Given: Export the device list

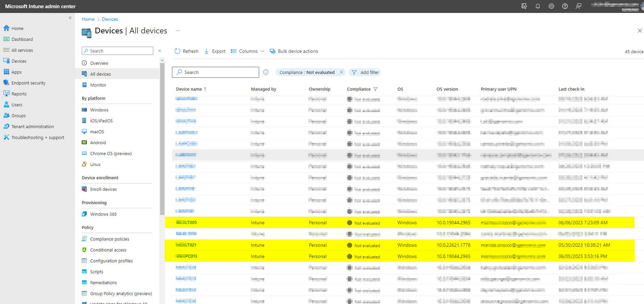Looking at the screenshot, I should [x=215, y=51].
